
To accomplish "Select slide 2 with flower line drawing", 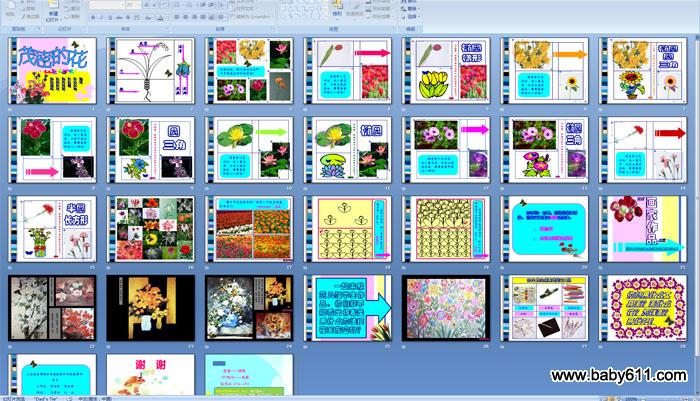I will pyautogui.click(x=150, y=71).
